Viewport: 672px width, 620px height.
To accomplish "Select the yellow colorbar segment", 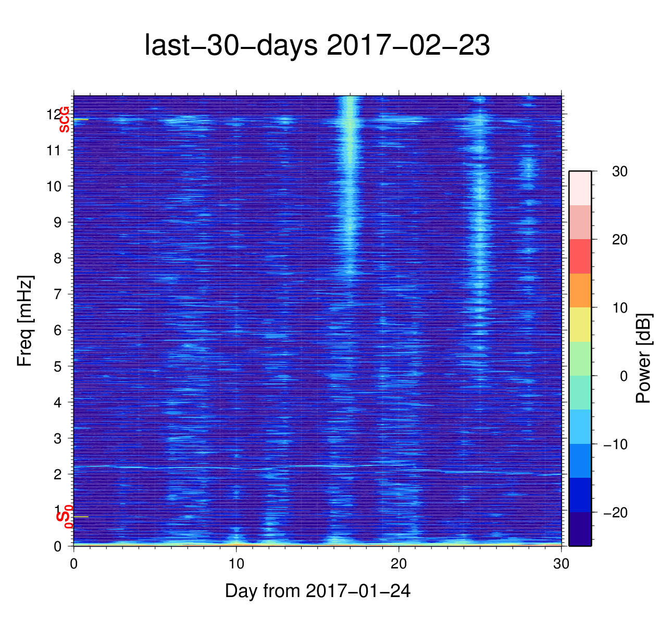I will pyautogui.click(x=580, y=324).
